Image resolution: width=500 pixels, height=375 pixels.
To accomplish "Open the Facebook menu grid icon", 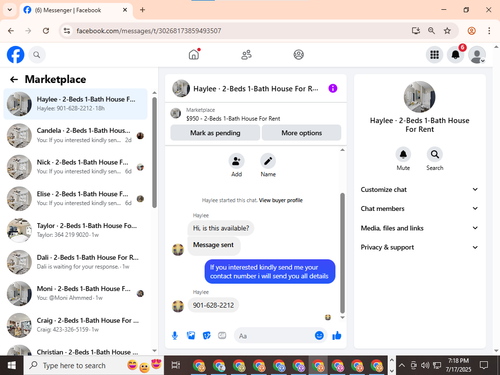I will click(434, 55).
